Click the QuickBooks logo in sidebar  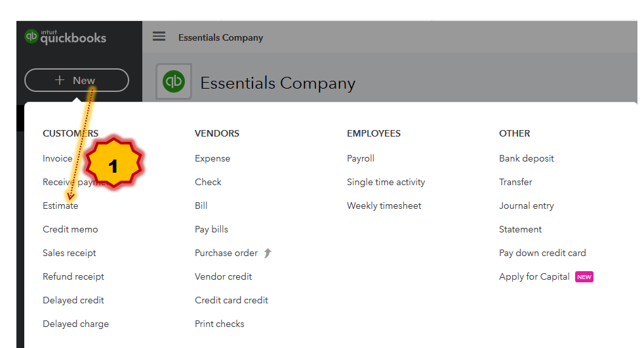coord(65,37)
